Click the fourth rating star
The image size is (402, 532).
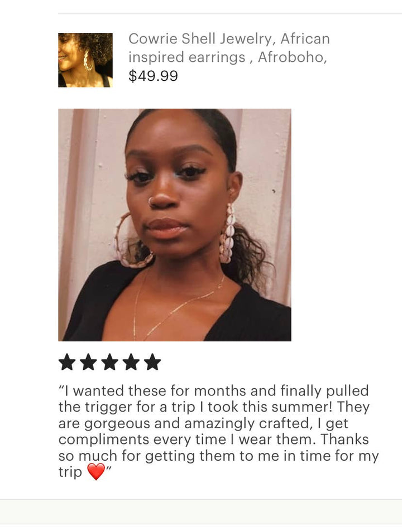click(x=131, y=362)
